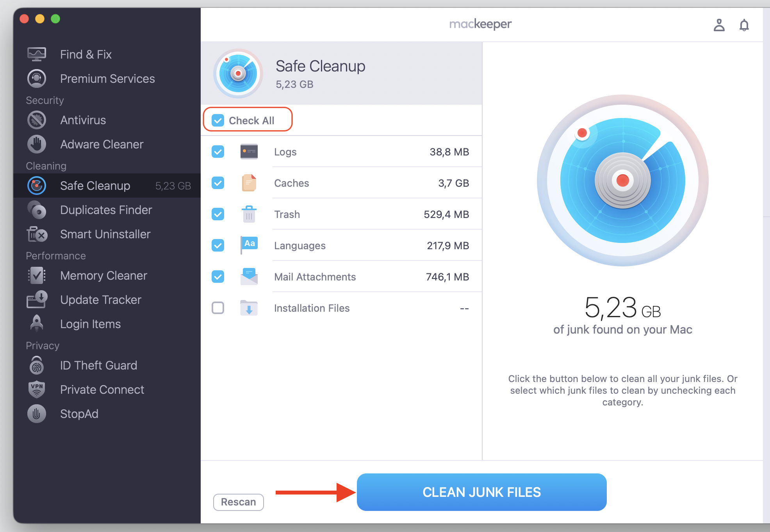The image size is (770, 532).
Task: Click the Rescan button
Action: coord(239,502)
